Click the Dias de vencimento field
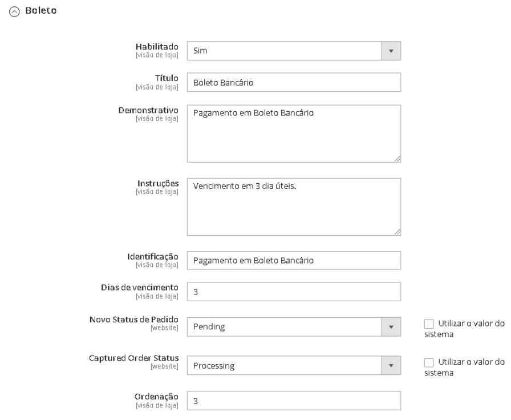 294,292
